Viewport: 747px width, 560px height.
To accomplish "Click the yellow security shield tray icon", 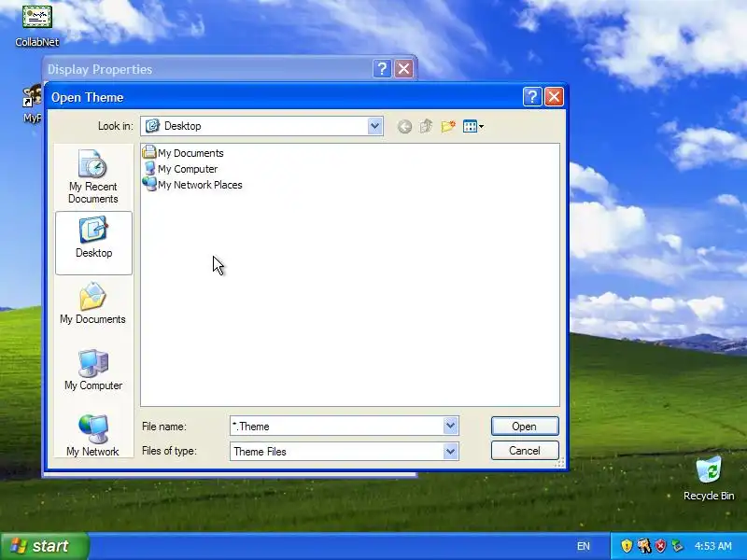I will 627,546.
